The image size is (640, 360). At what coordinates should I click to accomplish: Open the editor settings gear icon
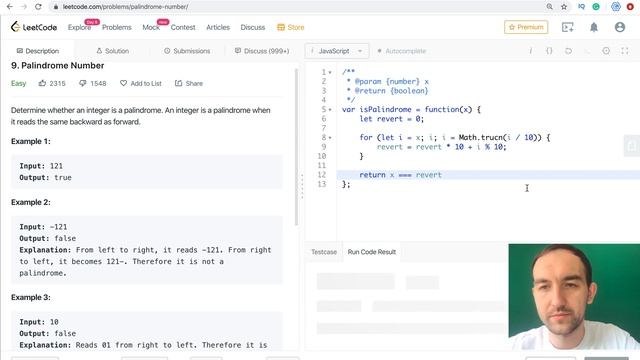coord(606,51)
